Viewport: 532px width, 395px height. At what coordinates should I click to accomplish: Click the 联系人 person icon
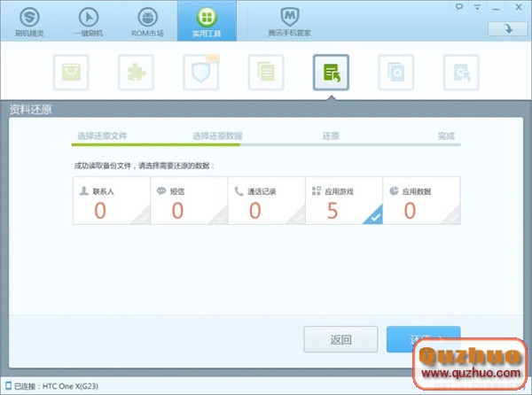[x=84, y=191]
